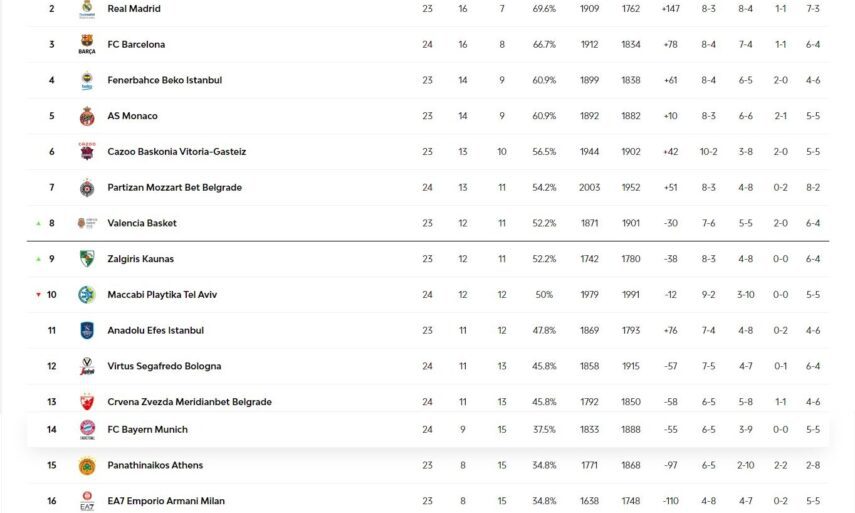Click the Anadolu Efes Istanbul logo

(x=87, y=331)
